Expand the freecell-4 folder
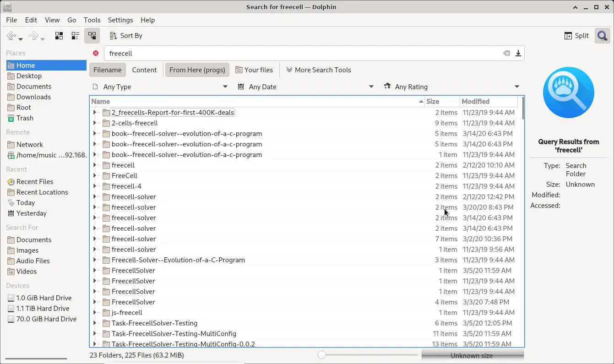Image resolution: width=614 pixels, height=364 pixels. click(x=95, y=186)
